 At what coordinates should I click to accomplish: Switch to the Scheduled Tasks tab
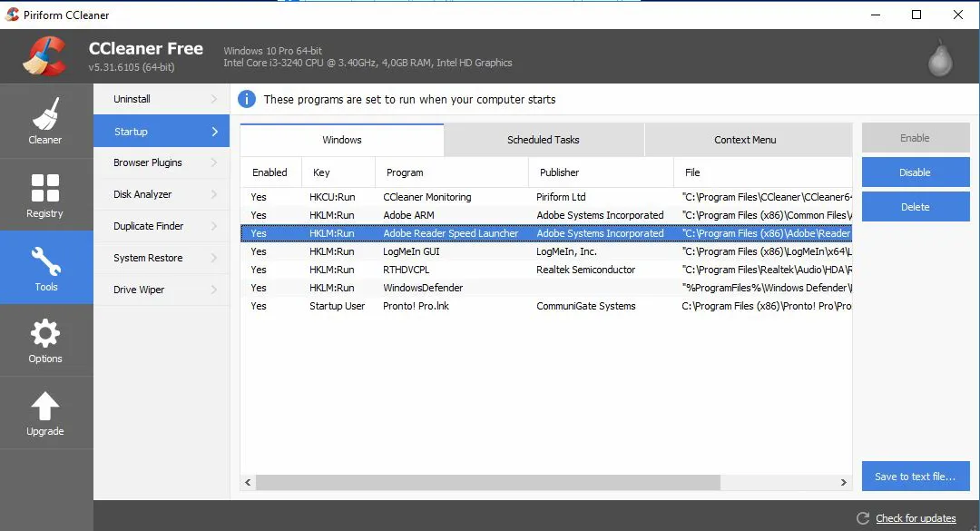click(543, 140)
